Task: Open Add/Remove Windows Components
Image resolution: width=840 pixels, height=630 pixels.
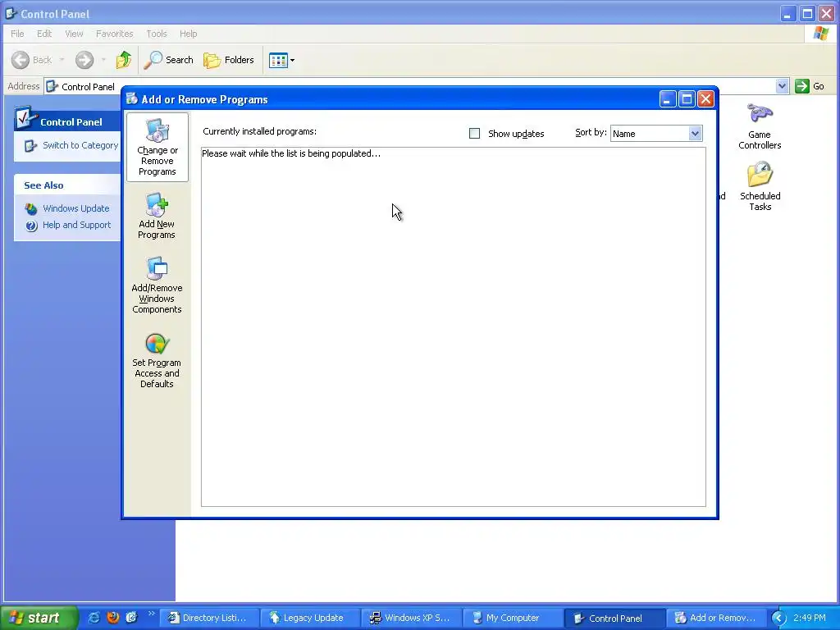Action: click(x=157, y=285)
